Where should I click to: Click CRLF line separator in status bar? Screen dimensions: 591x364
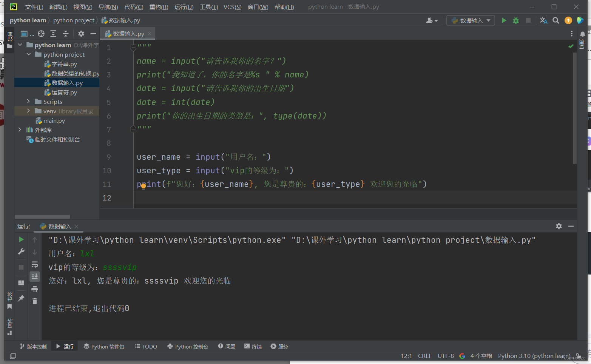(x=425, y=356)
